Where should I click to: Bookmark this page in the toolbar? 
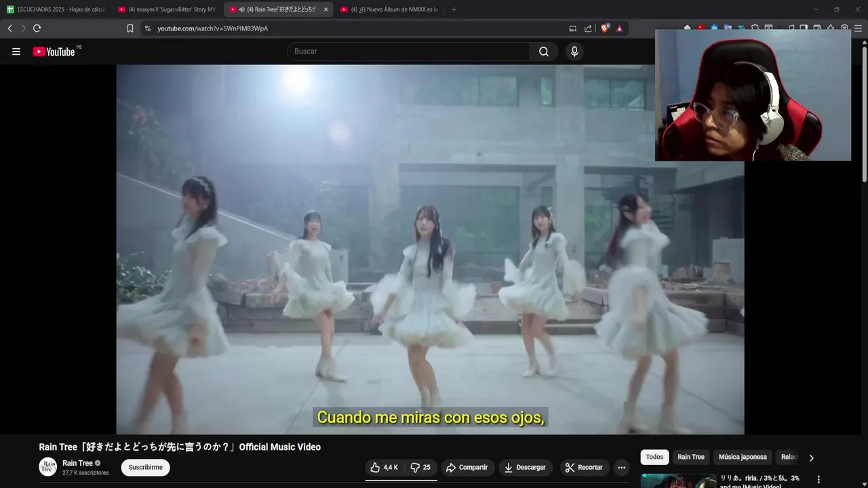[x=130, y=28]
